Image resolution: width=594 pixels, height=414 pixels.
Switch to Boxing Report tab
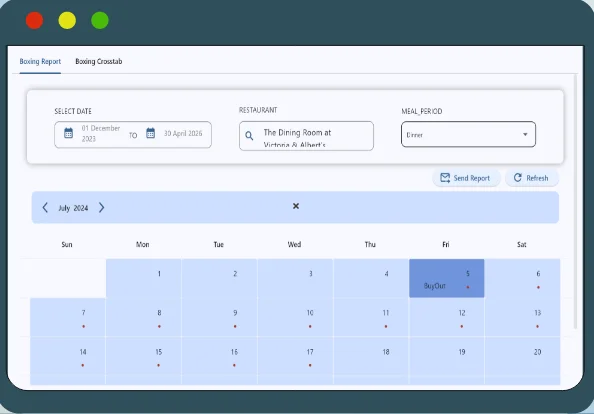(40, 61)
